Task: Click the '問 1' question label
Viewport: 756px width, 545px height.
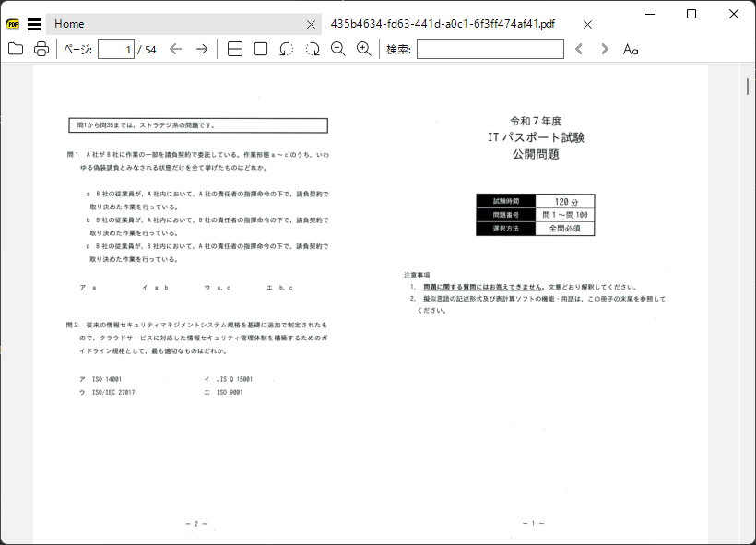Action: coord(72,155)
